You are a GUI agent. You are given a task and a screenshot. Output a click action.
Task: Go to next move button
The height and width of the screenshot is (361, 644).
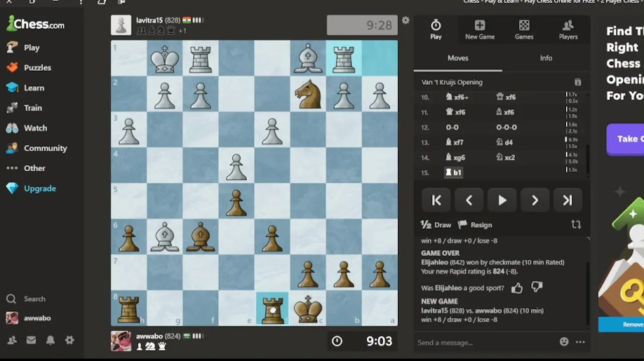tap(535, 201)
